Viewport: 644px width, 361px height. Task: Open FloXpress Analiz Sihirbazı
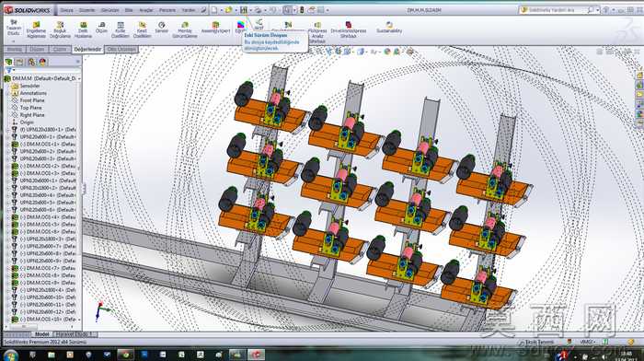(x=317, y=33)
